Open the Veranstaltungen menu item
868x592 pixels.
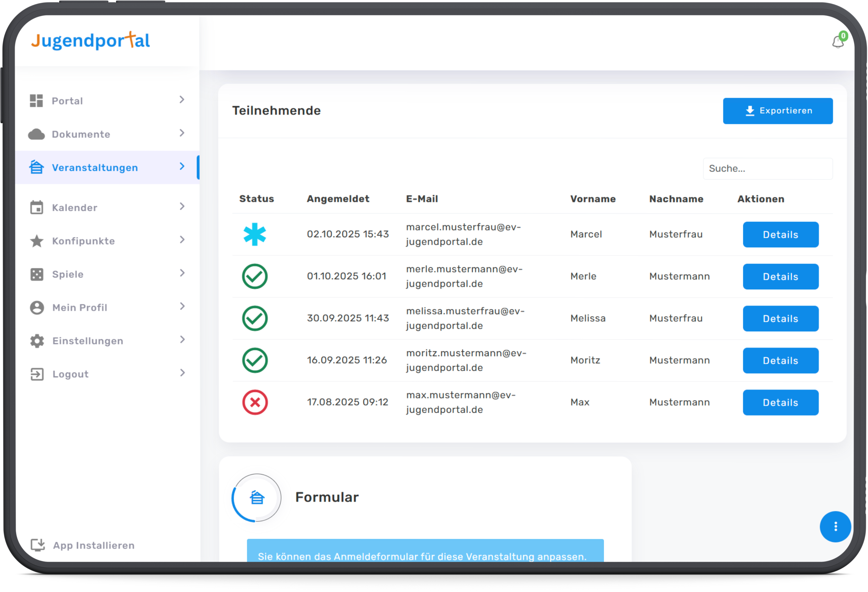click(95, 168)
